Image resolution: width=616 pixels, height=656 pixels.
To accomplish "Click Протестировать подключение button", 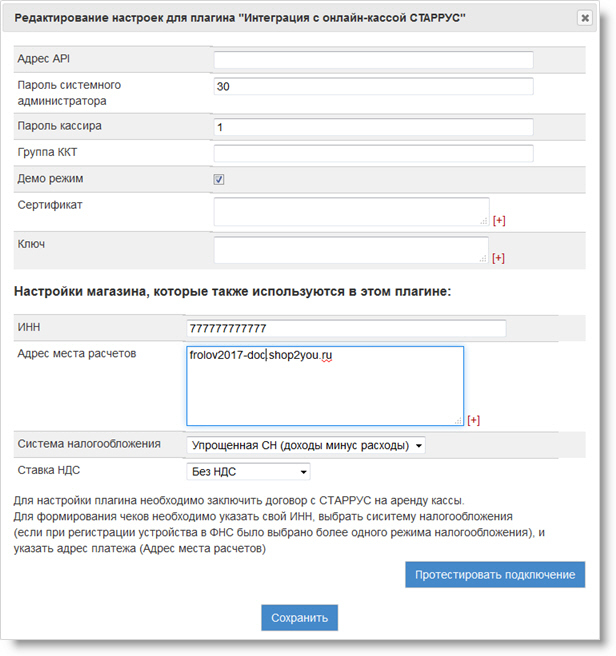I will coord(495,574).
